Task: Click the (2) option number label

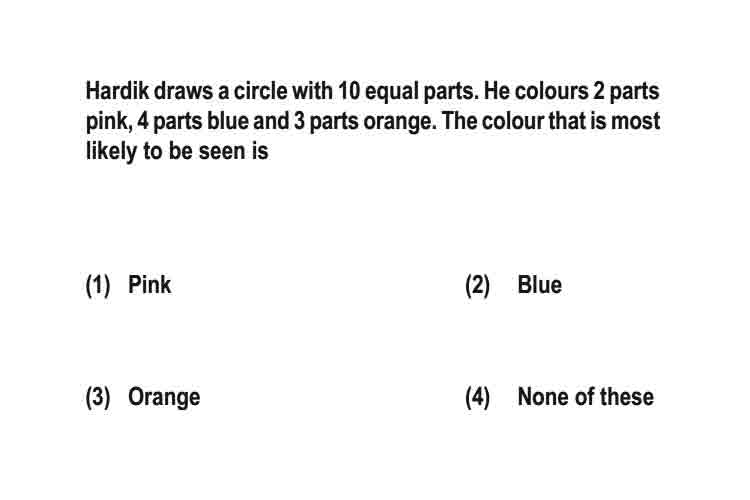Action: 477,286
